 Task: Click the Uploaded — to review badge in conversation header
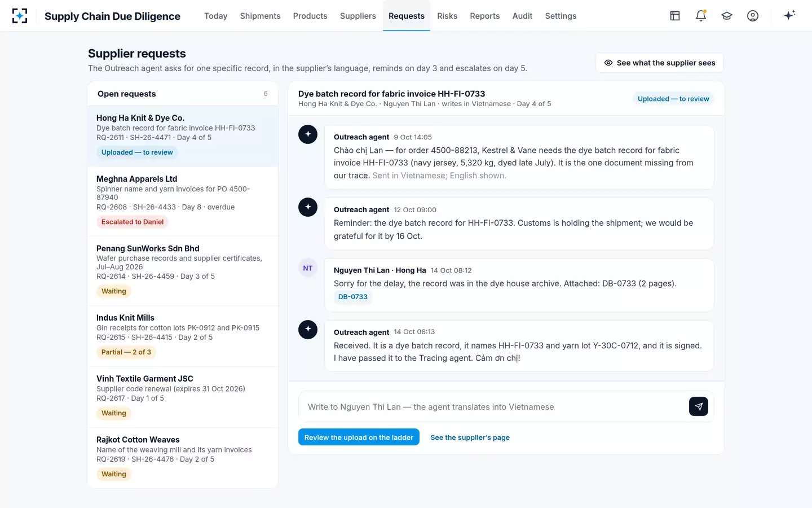[673, 99]
